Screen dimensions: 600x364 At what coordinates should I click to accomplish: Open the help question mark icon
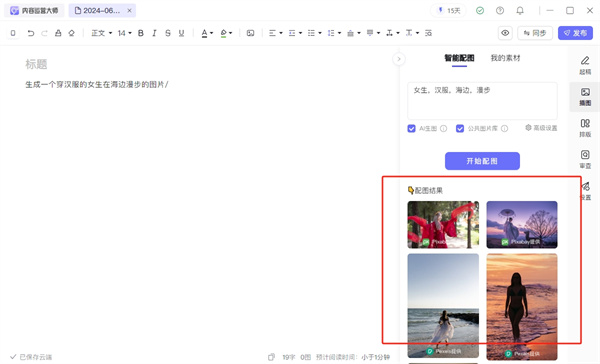click(500, 11)
